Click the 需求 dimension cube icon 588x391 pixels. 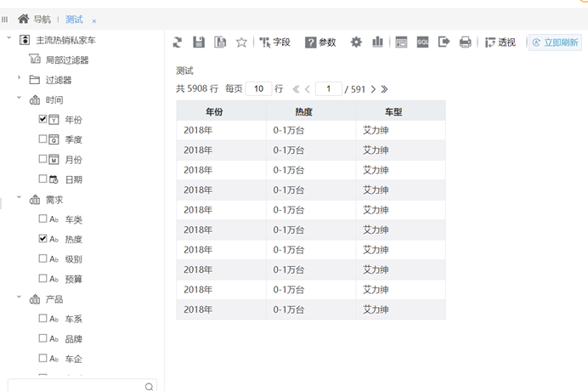[x=35, y=200]
